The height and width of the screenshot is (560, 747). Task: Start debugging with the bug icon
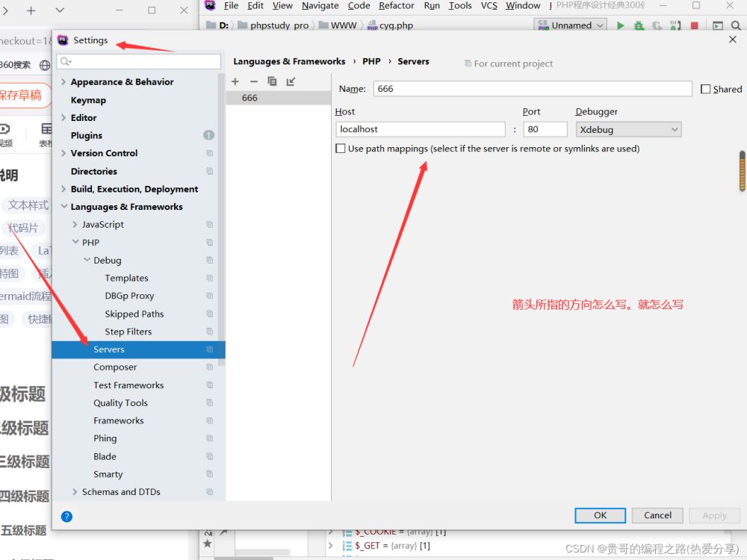639,25
